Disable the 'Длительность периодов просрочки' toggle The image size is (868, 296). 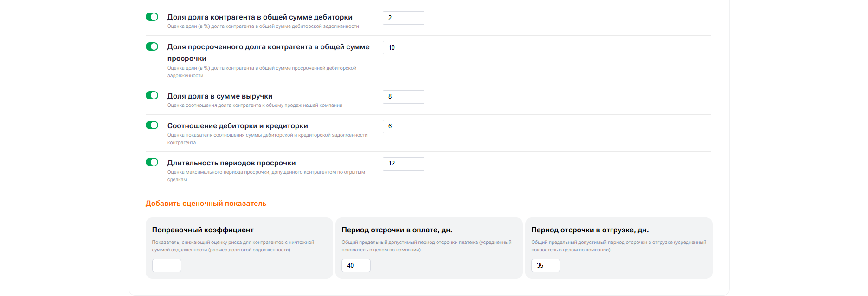click(x=152, y=162)
